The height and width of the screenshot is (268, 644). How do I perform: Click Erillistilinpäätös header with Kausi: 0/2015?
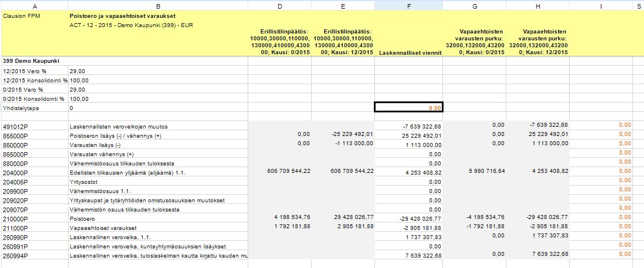point(279,41)
